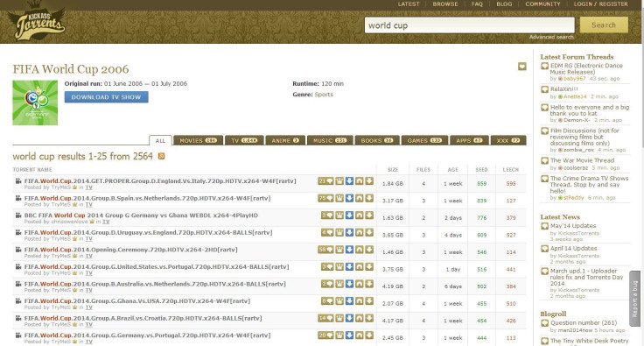The image size is (644, 346).
Task: Switch to the ALL results tab
Action: [160, 140]
